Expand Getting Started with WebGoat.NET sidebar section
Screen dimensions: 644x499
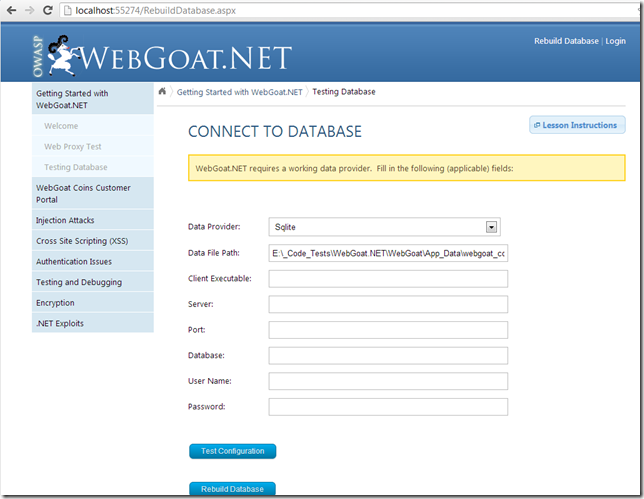93,99
